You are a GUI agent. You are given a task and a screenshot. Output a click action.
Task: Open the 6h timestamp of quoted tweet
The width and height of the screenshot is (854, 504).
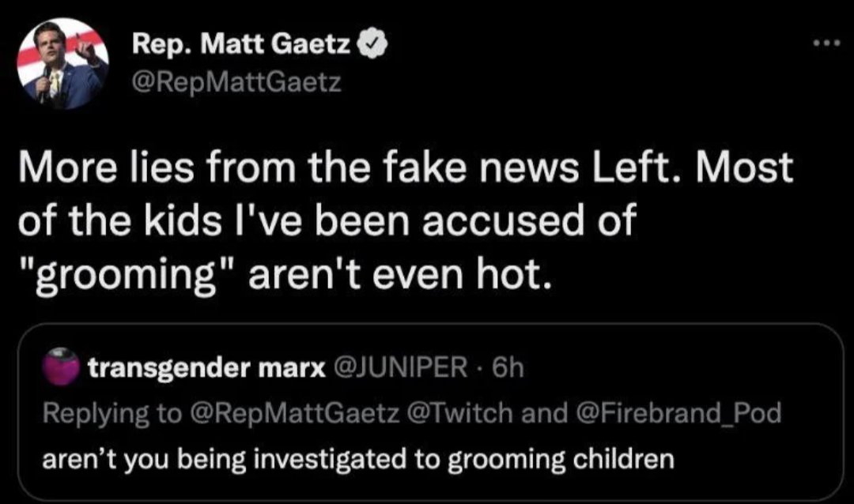point(508,368)
